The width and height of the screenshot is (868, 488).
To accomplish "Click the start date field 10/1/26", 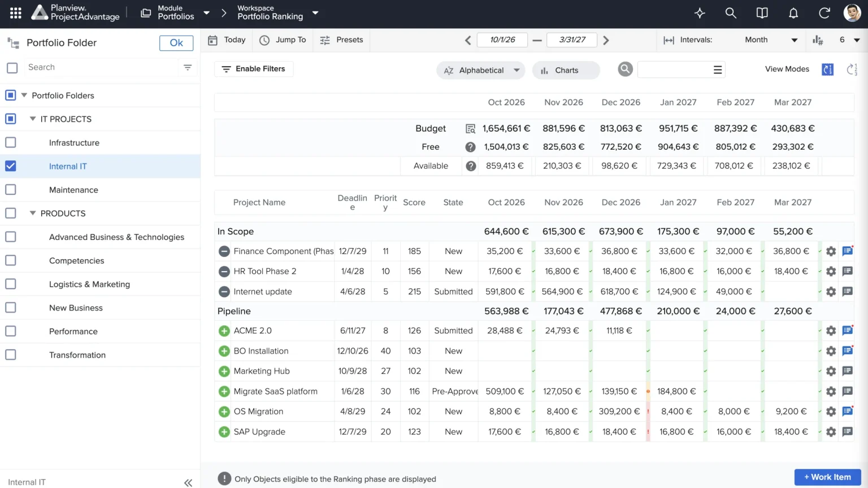I will 502,40.
